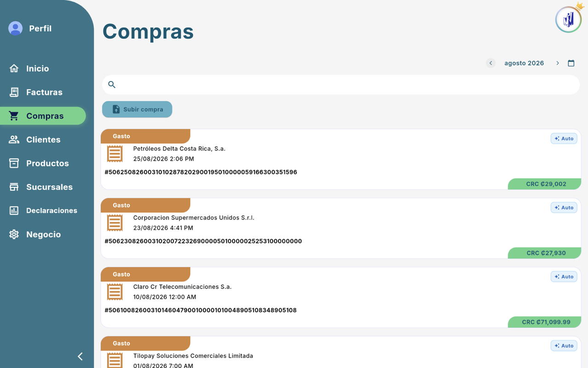588x368 pixels.
Task: Click the Declaraciones chart icon
Action: 14,211
